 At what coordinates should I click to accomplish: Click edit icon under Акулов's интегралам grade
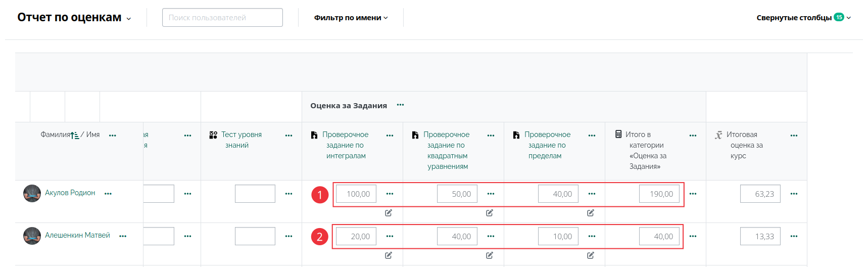[x=389, y=213]
